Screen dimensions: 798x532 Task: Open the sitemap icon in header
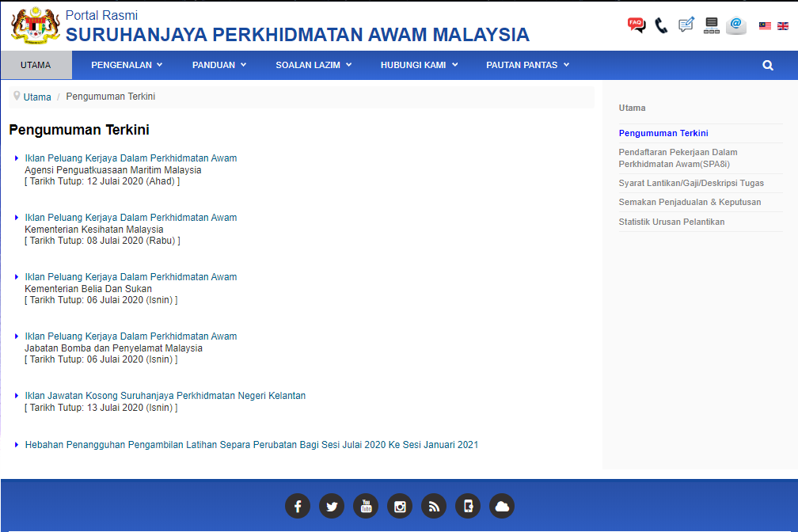tap(712, 25)
